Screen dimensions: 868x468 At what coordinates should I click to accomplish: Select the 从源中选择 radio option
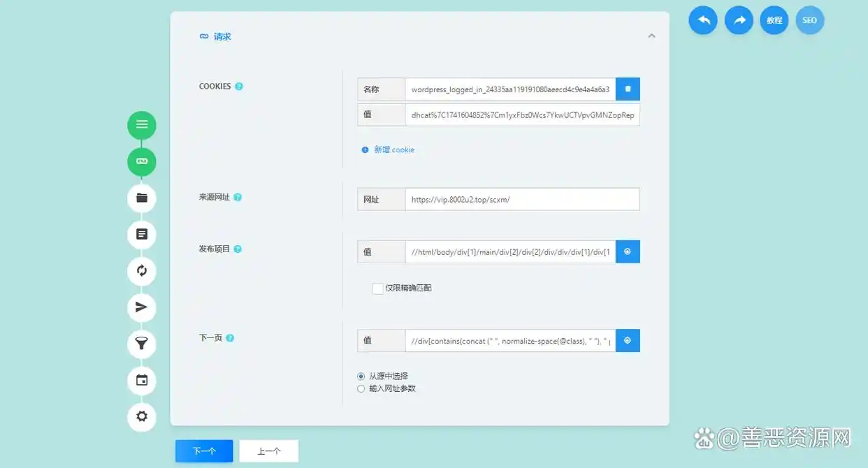tap(361, 376)
